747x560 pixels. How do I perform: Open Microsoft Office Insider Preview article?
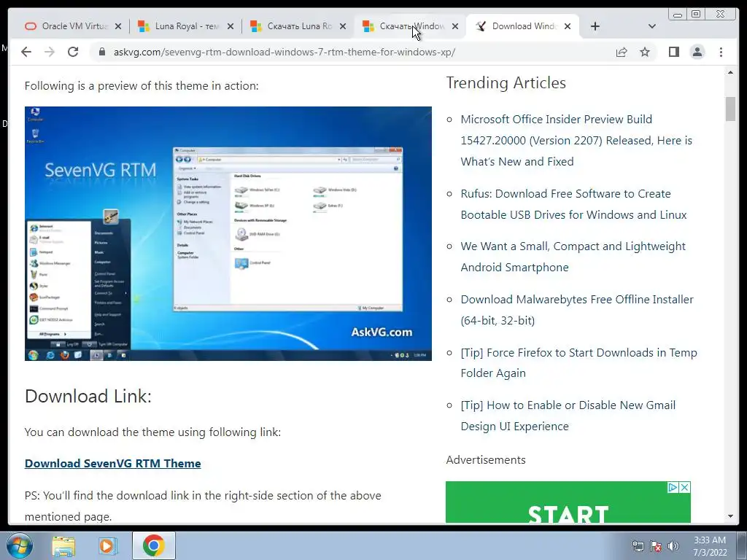[x=576, y=141]
